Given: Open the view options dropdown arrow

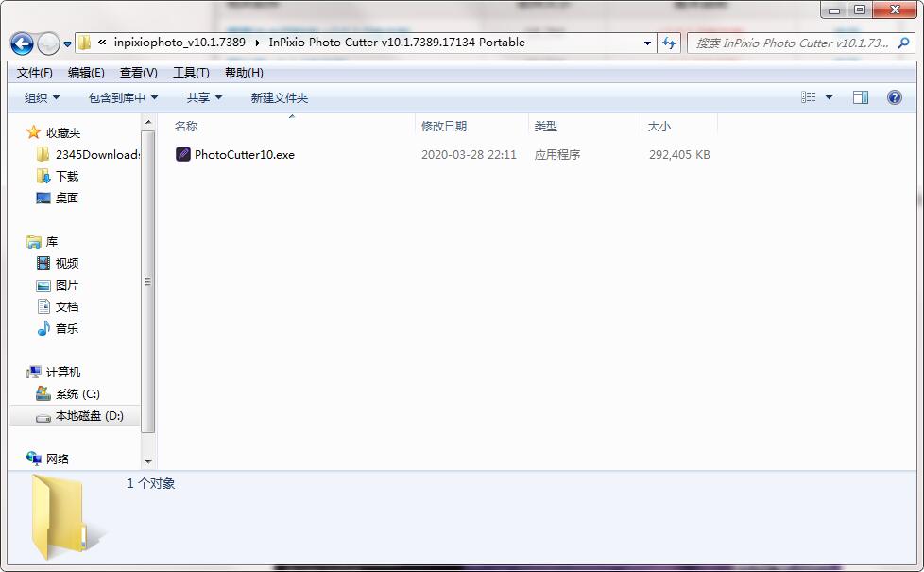Looking at the screenshot, I should tap(829, 98).
